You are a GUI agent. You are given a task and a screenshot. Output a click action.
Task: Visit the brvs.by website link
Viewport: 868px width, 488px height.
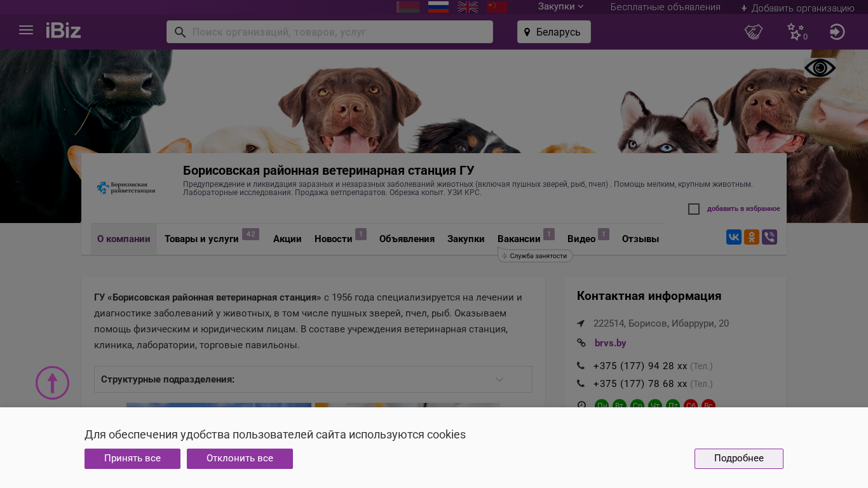coord(611,343)
